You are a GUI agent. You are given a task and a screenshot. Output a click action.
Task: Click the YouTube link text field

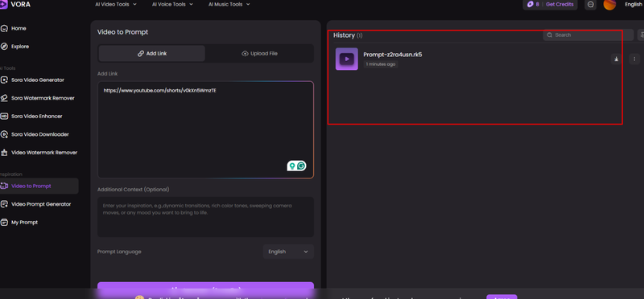click(205, 129)
